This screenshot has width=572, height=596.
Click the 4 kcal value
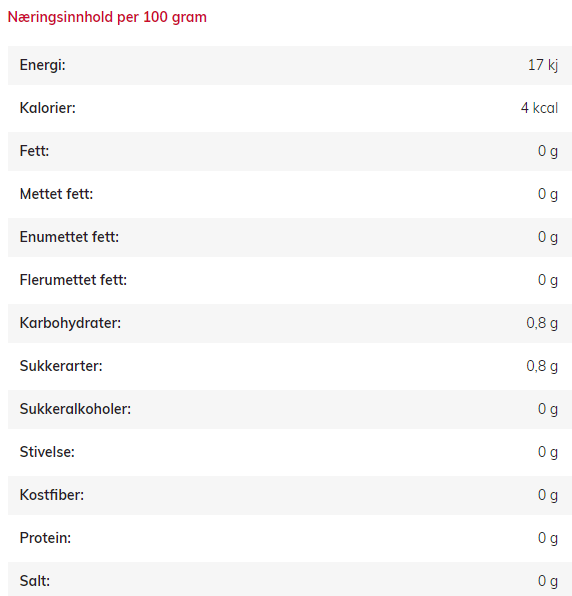click(x=539, y=108)
